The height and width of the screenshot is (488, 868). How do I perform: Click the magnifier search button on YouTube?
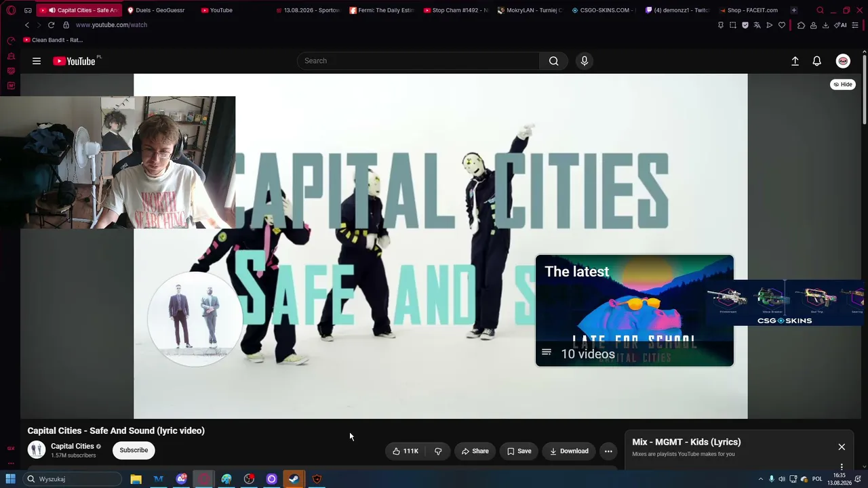coord(554,61)
